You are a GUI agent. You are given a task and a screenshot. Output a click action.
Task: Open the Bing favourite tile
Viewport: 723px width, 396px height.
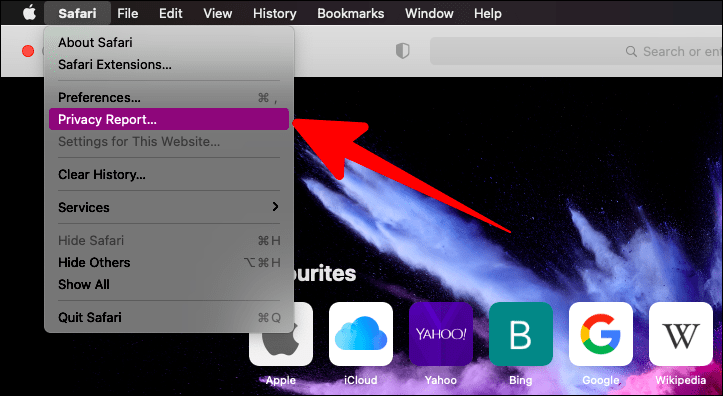tap(521, 334)
